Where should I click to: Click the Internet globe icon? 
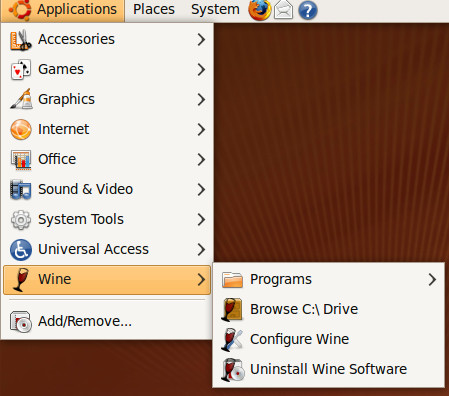21,129
